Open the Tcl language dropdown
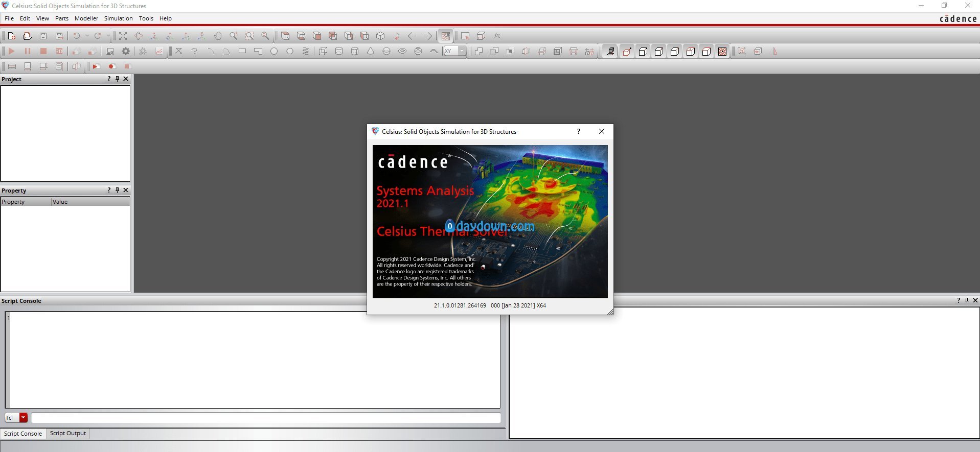This screenshot has width=980, height=452. (24, 418)
